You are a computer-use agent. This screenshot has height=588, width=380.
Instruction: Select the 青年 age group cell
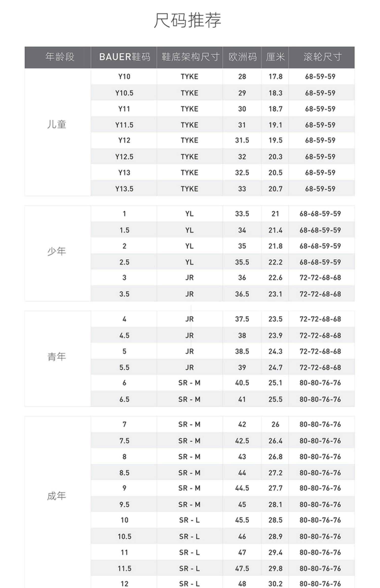pos(57,357)
